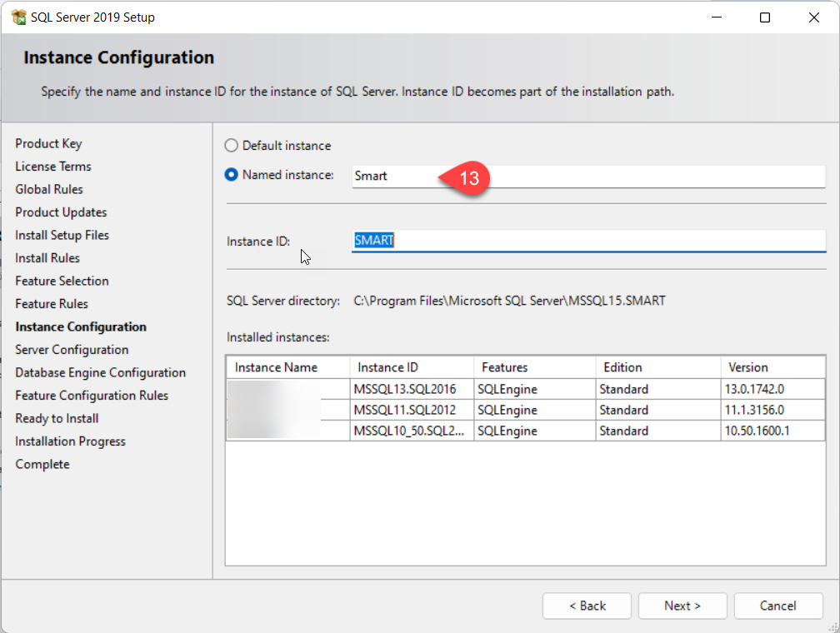Select the MSSQL13.SQL2016 instance cell
Image resolution: width=840 pixels, height=633 pixels.
click(412, 389)
